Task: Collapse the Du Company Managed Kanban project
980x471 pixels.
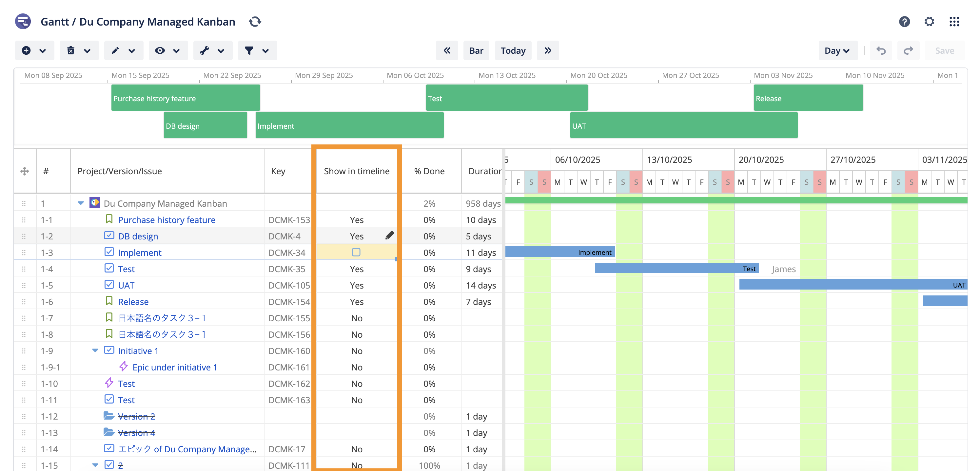Action: pyautogui.click(x=81, y=203)
